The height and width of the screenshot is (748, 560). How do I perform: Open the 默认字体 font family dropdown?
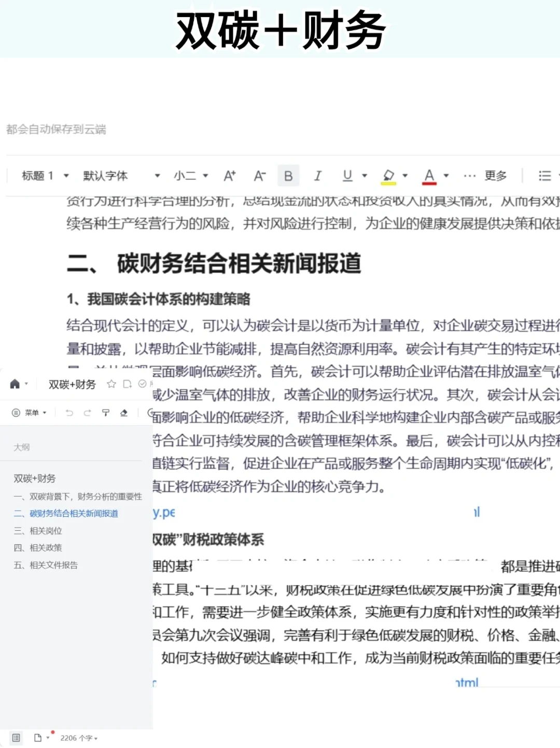click(x=121, y=176)
